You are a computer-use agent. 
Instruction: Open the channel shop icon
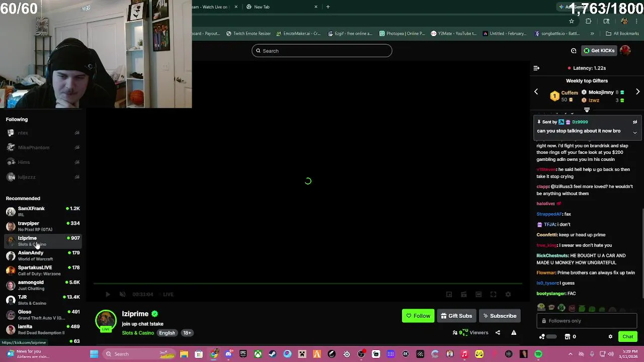(568, 337)
